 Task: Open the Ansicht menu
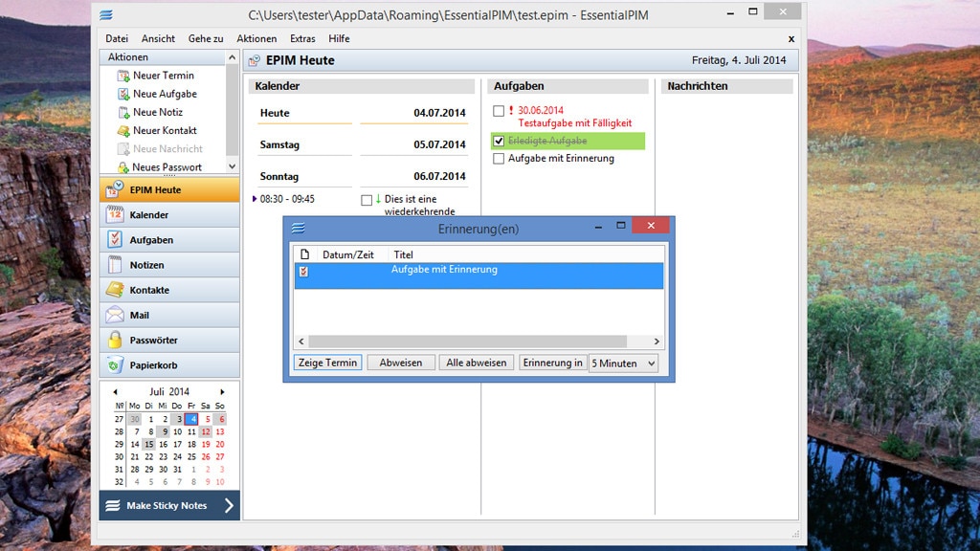[x=158, y=38]
